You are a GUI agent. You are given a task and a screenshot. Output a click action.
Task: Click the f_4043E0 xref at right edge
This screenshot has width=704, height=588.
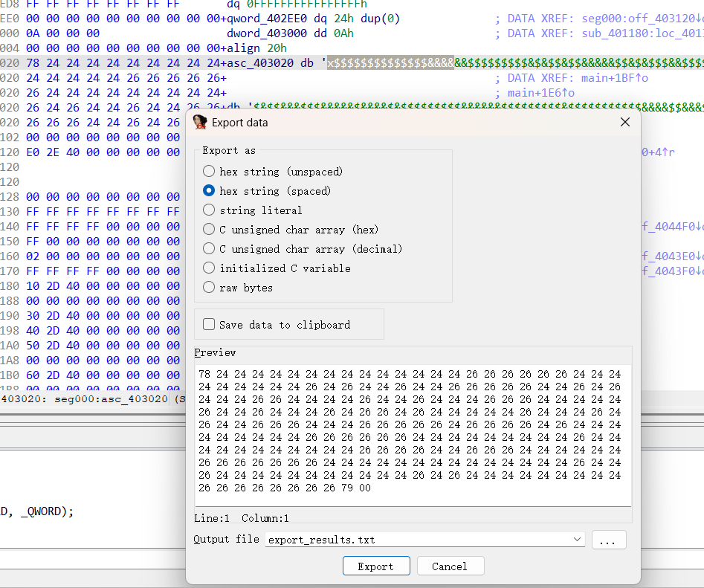[672, 256]
